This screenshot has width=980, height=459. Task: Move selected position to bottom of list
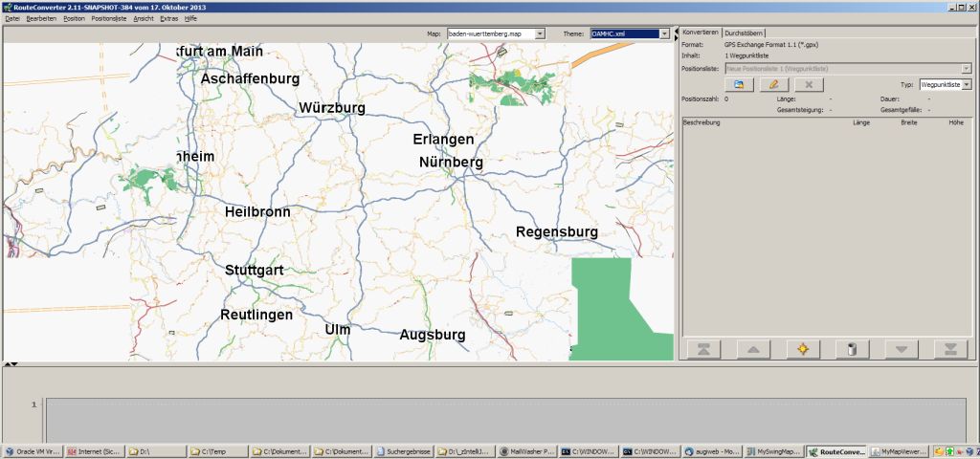coord(950,349)
